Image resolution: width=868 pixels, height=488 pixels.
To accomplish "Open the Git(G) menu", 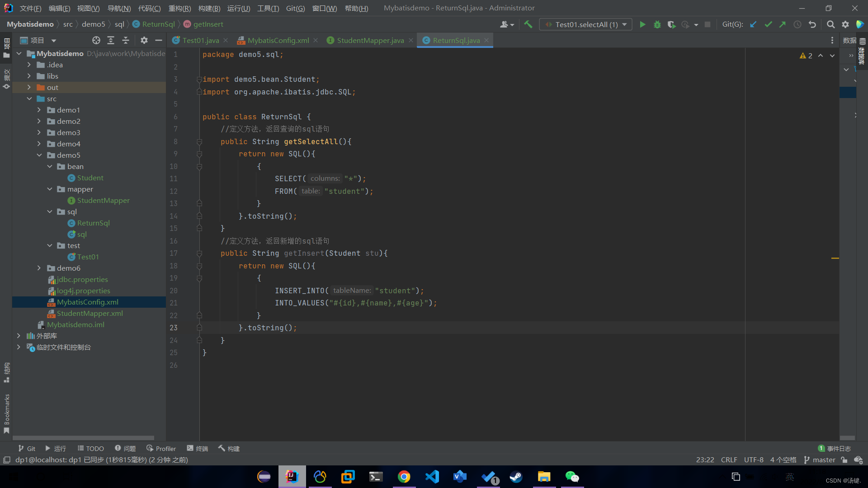I will 295,8.
